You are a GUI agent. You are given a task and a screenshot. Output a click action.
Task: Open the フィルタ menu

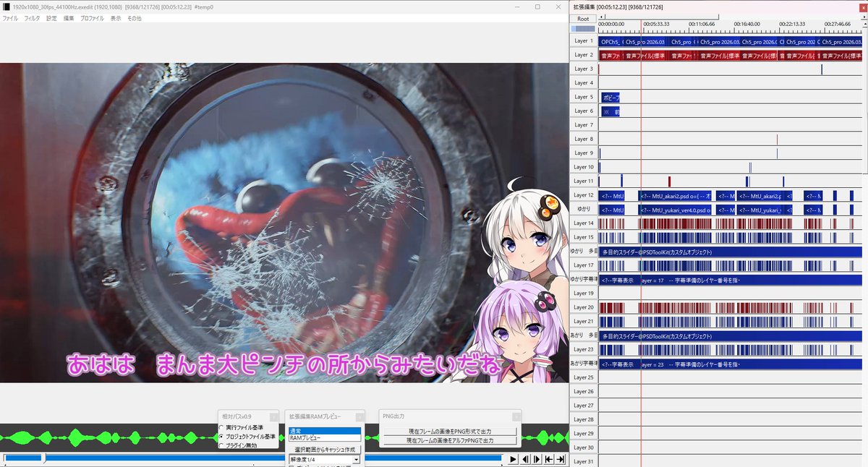click(33, 18)
